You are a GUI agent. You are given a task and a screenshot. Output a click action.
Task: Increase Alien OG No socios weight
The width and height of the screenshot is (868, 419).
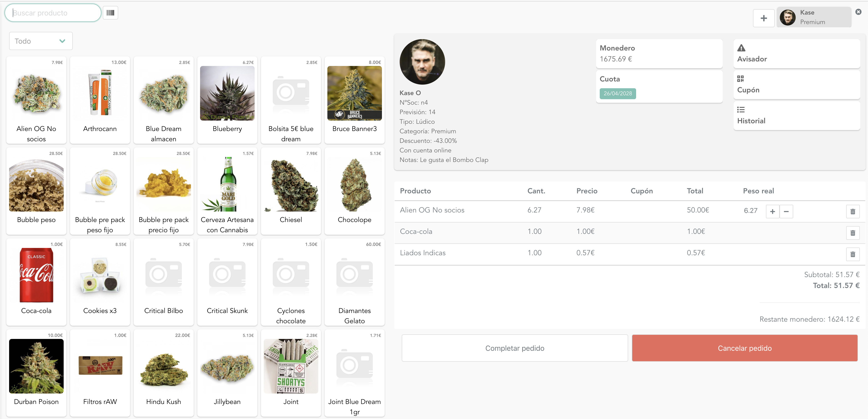773,211
